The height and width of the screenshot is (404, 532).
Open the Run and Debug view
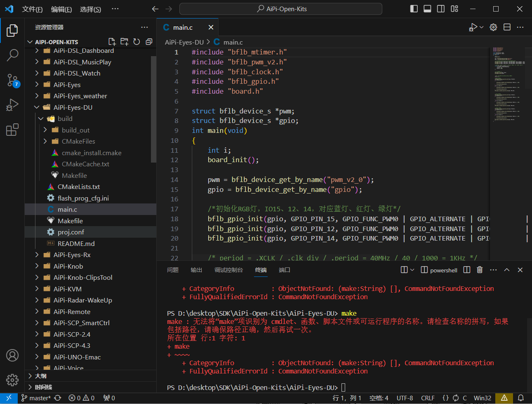click(x=12, y=105)
